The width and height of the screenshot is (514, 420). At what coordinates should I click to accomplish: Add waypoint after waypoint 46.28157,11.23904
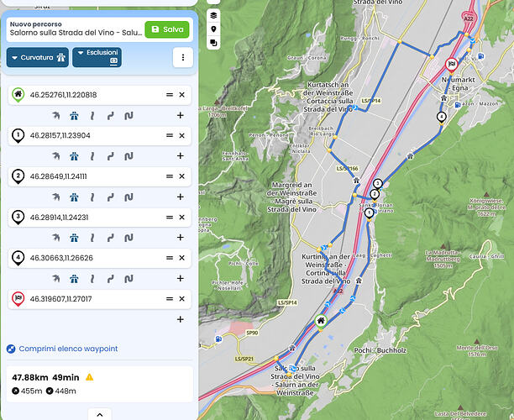pyautogui.click(x=181, y=156)
